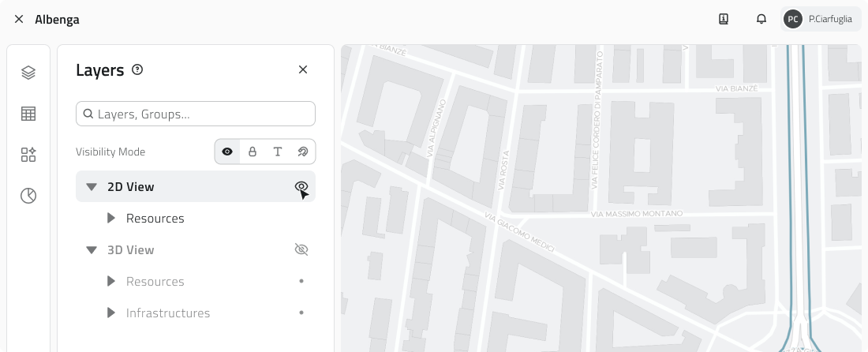Hide the 2D View layer group

[x=301, y=187]
